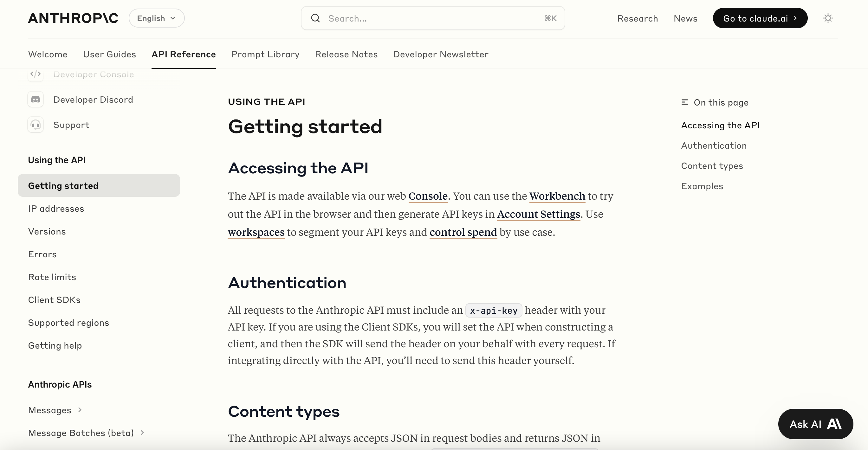Screen dimensions: 868x450
Task: Click the Authentication section heading
Action: [x=287, y=283]
